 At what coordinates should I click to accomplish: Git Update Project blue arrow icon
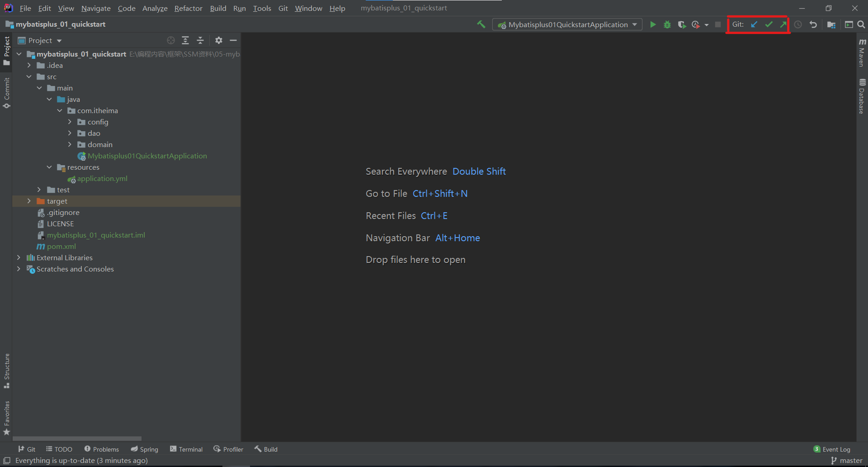[x=754, y=24]
